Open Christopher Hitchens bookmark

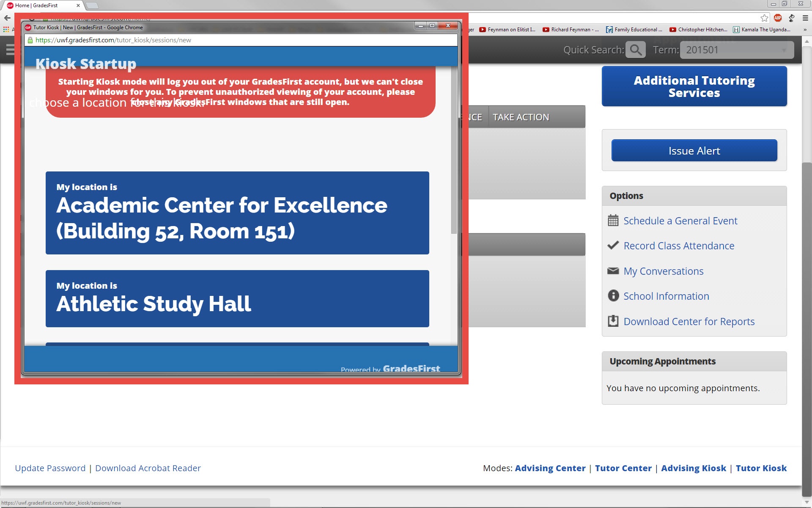click(x=698, y=30)
